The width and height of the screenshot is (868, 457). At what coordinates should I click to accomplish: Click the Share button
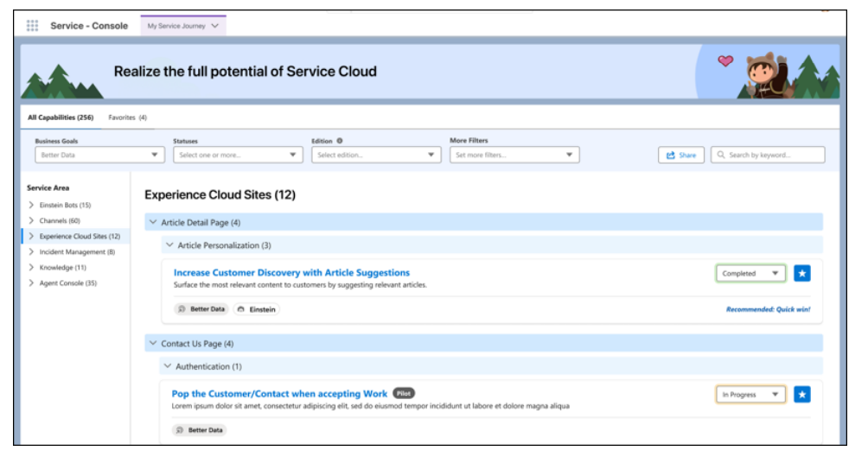tap(680, 156)
